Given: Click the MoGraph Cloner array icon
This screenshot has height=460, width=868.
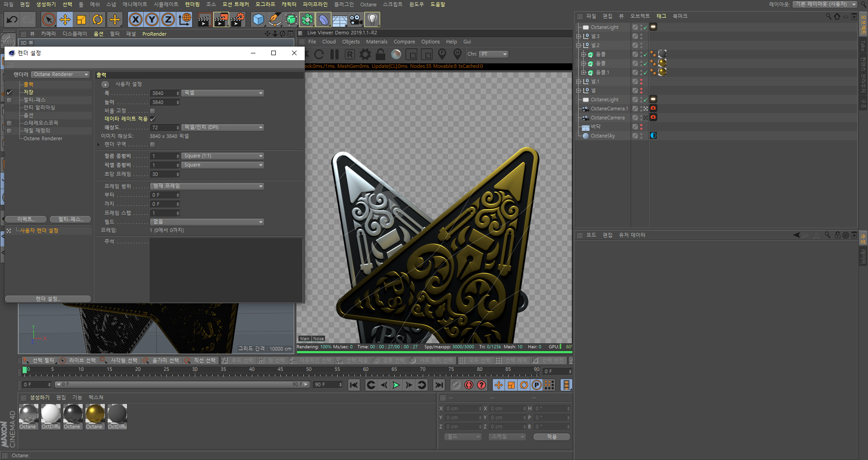Looking at the screenshot, I should click(307, 19).
